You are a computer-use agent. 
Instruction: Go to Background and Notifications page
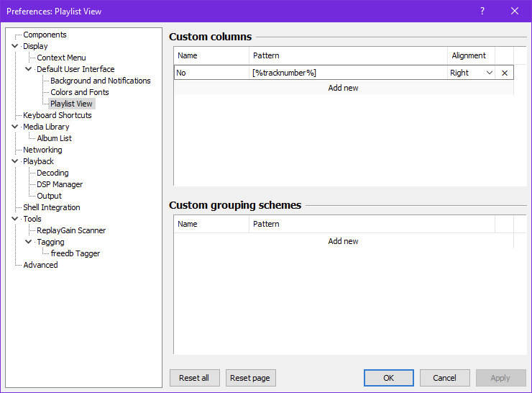[x=101, y=81]
